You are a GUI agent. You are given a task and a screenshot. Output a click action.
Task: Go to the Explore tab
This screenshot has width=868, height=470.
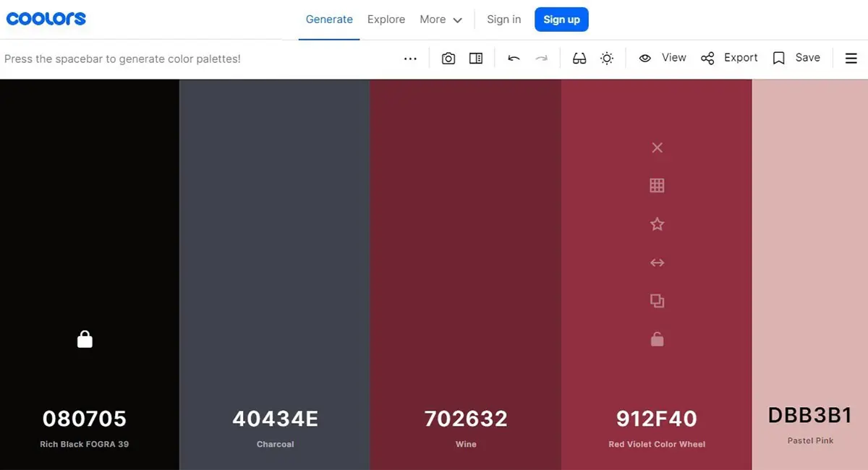(x=386, y=20)
